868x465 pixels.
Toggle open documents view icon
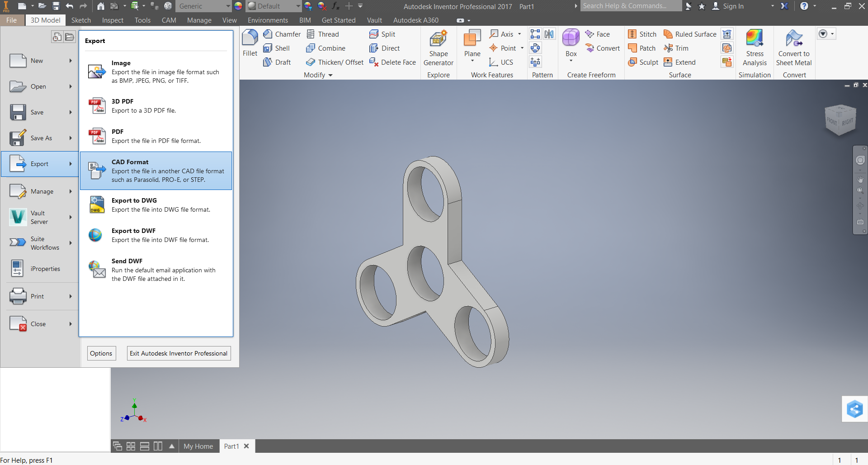coord(69,37)
